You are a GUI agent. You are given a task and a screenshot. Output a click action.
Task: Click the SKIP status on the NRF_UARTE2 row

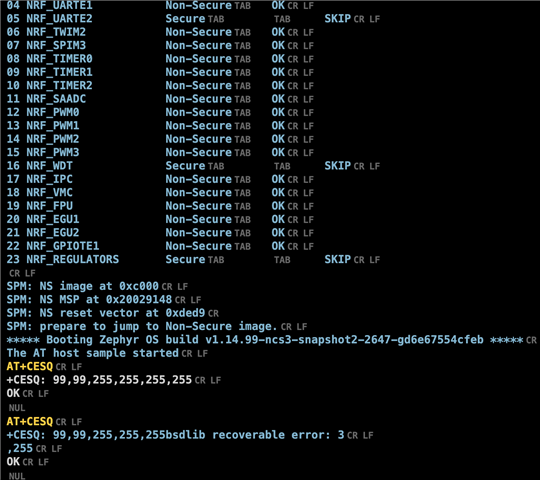coord(338,19)
